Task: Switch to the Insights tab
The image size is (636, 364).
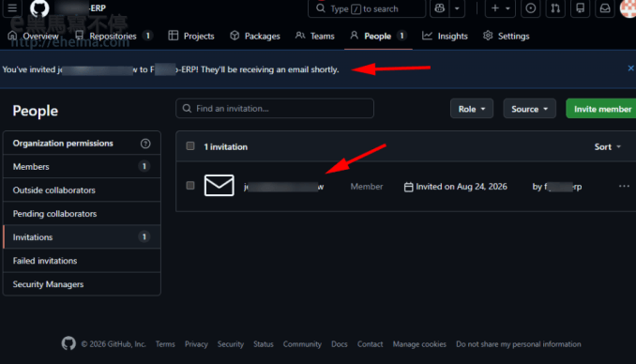Action: 445,36
